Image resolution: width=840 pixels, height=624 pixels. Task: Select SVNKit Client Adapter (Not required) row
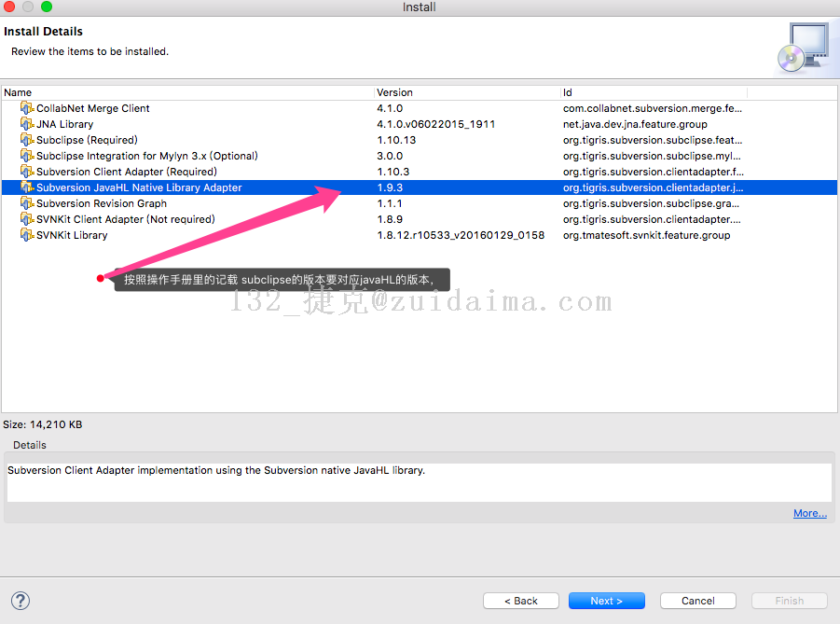tap(420, 218)
